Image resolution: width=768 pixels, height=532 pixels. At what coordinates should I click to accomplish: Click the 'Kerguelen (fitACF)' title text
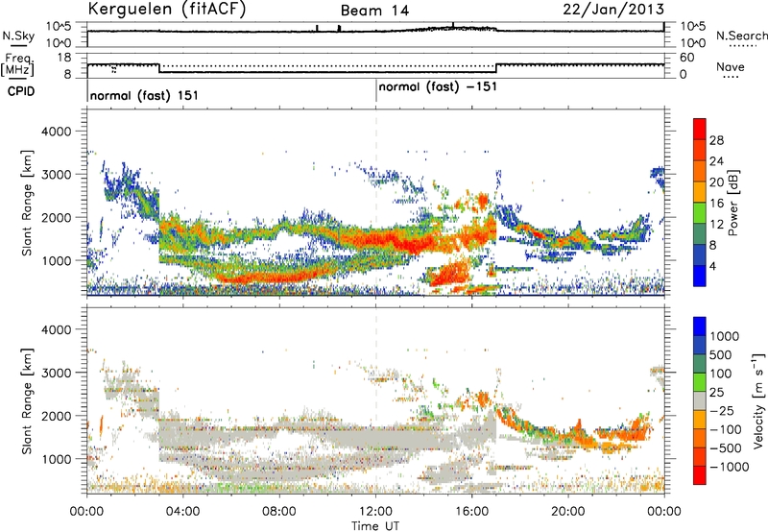pos(166,10)
